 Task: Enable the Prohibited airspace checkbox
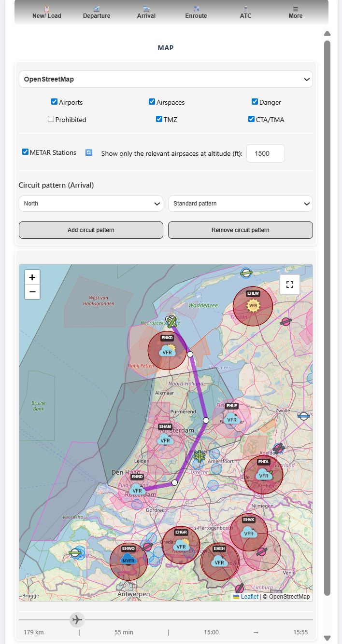(x=51, y=119)
